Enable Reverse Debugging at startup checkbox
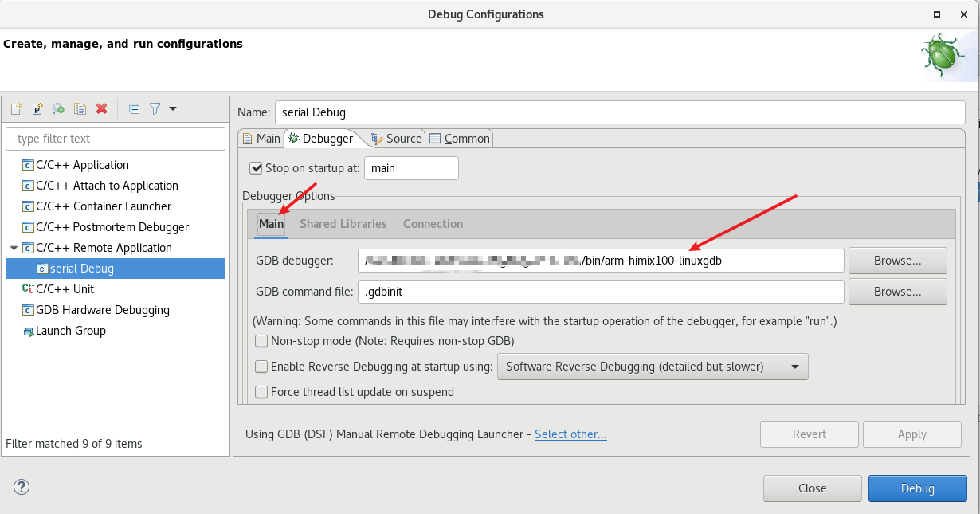 click(x=261, y=367)
